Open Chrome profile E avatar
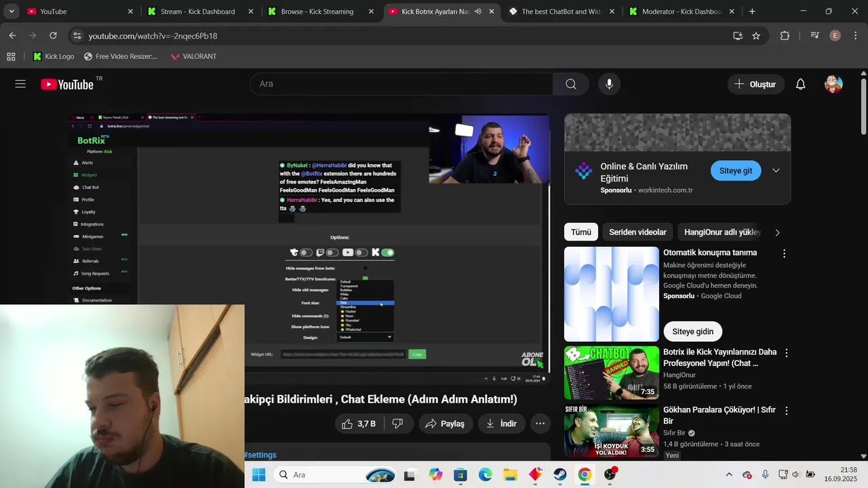The height and width of the screenshot is (488, 868). click(835, 36)
